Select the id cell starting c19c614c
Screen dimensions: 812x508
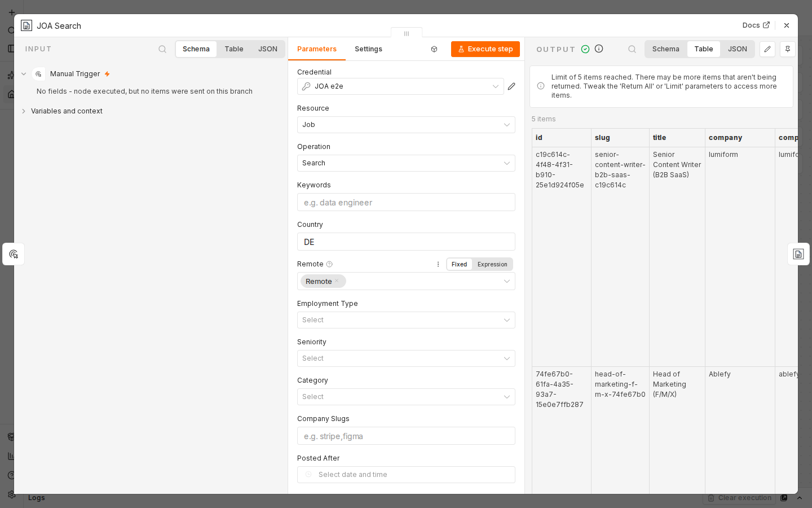[562, 257]
